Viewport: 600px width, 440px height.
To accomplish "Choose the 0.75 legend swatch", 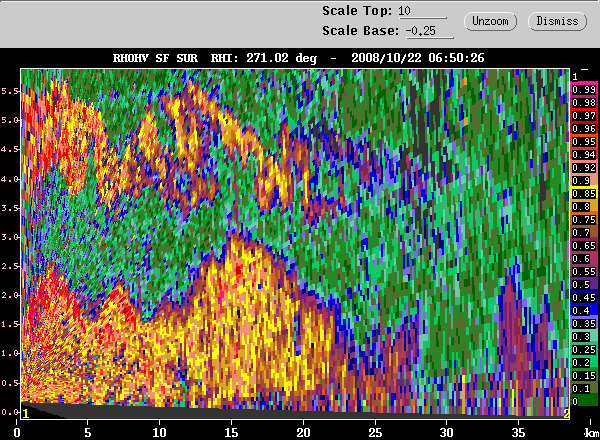I will click(x=584, y=219).
